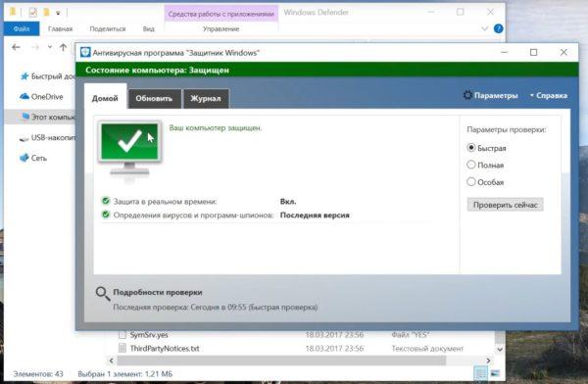Screen dimensions: 588x384
Task: Click ThirdPartyNotices.txt document icon
Action: pos(122,349)
